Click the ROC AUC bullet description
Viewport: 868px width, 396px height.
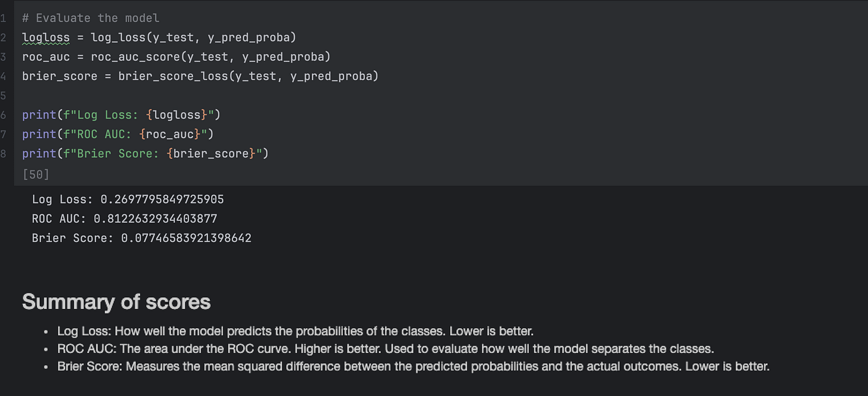pyautogui.click(x=385, y=348)
